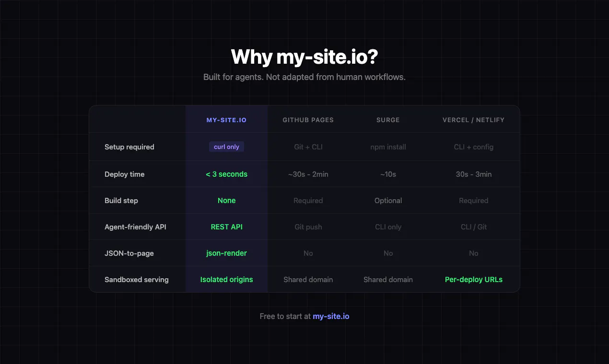Click the 'Setup required' row label
Screen dimensions: 609x364
129,147
